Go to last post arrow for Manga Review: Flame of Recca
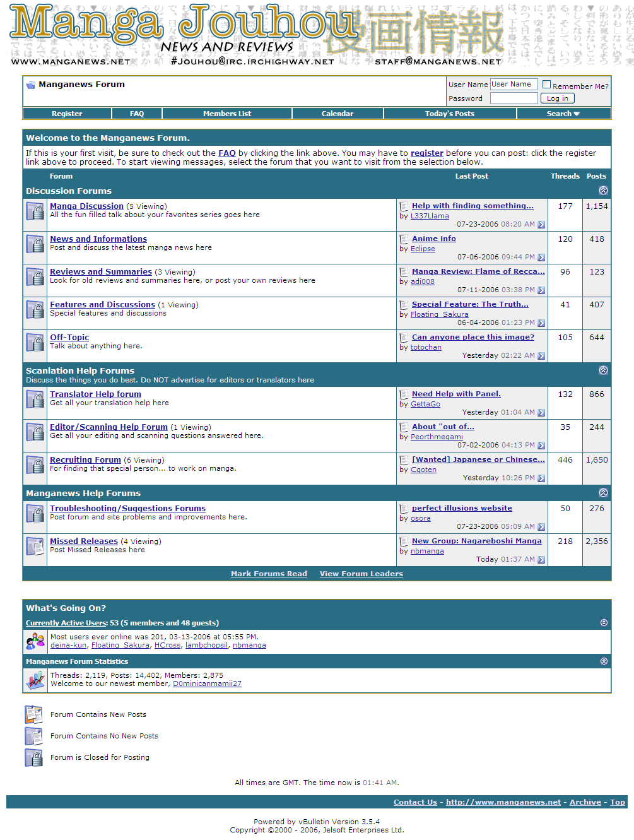This screenshot has height=840, width=634. point(541,290)
